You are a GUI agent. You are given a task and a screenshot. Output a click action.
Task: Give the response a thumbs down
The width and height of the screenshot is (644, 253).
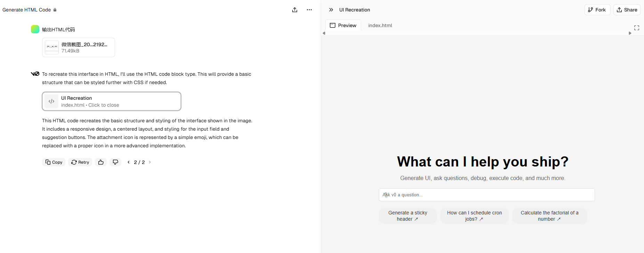pos(115,162)
